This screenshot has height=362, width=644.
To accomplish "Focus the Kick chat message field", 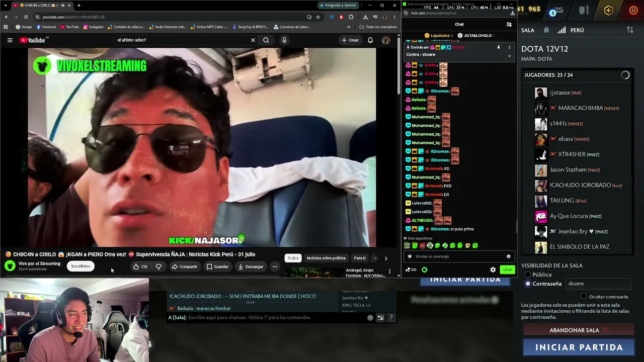I will click(x=458, y=256).
